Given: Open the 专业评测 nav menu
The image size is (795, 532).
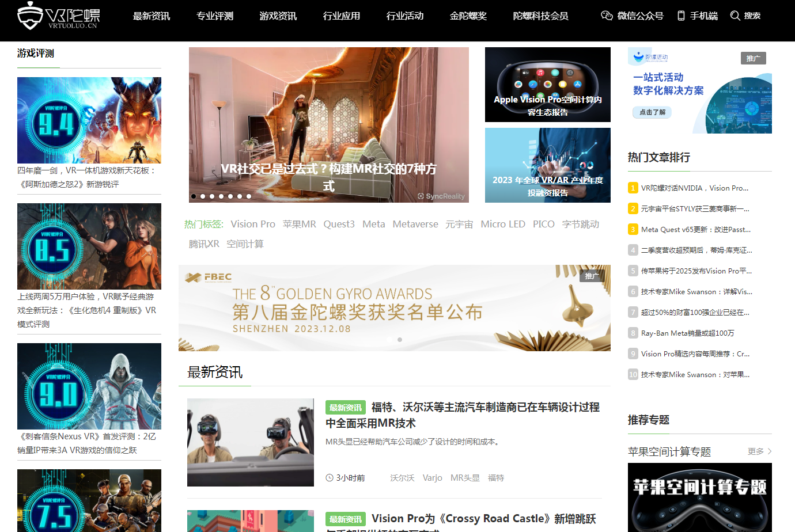Looking at the screenshot, I should (215, 16).
